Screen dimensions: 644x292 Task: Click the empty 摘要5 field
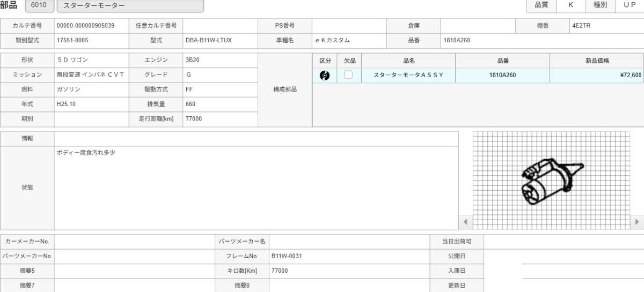tap(135, 271)
